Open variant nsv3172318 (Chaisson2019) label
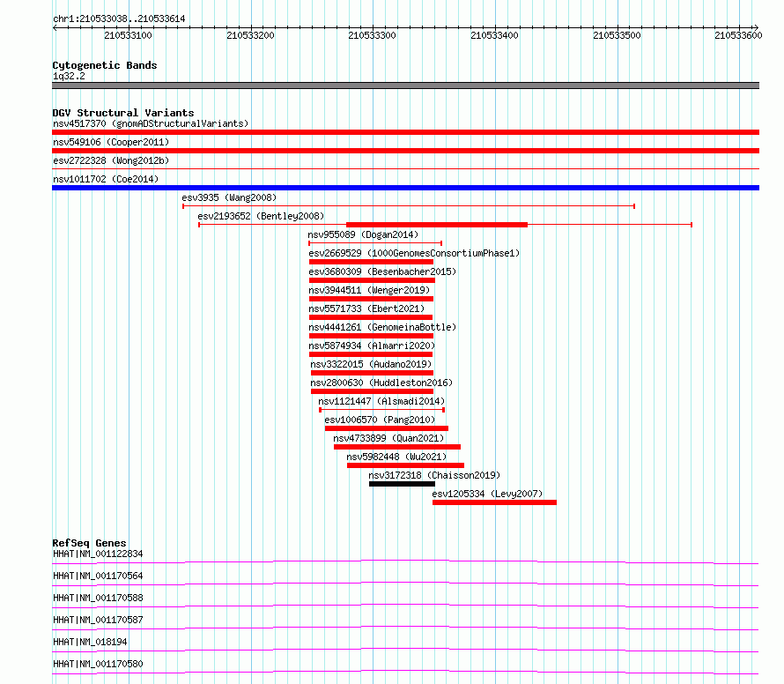The width and height of the screenshot is (784, 684). [x=434, y=475]
